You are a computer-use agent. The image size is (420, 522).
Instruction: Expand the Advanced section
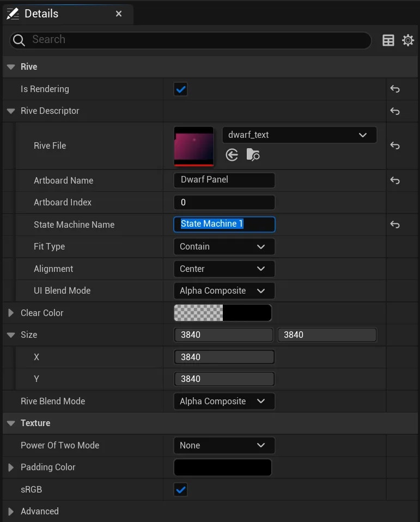pyautogui.click(x=11, y=511)
